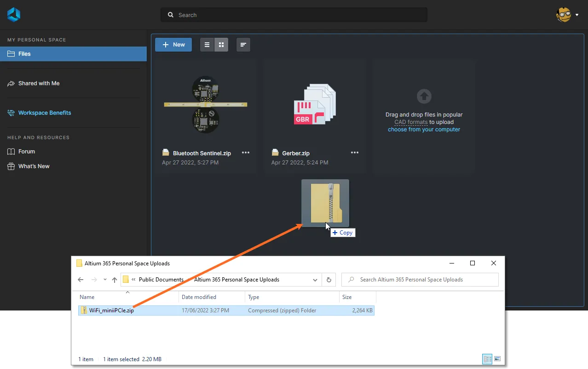Switch to grid view

[x=221, y=45]
